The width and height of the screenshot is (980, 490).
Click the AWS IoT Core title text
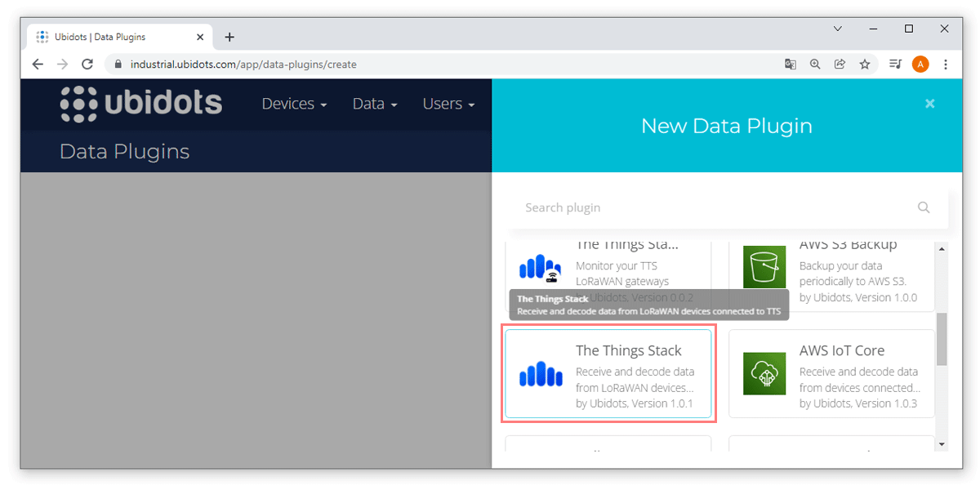tap(842, 350)
